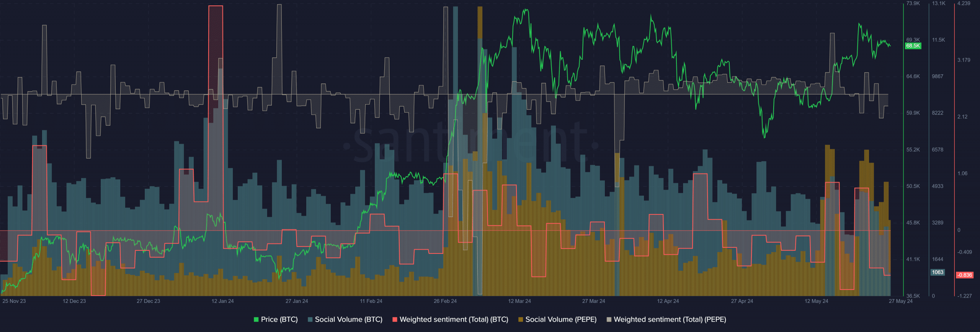The image size is (980, 332).
Task: Click the 12 Jan 24 date label
Action: pyautogui.click(x=223, y=301)
